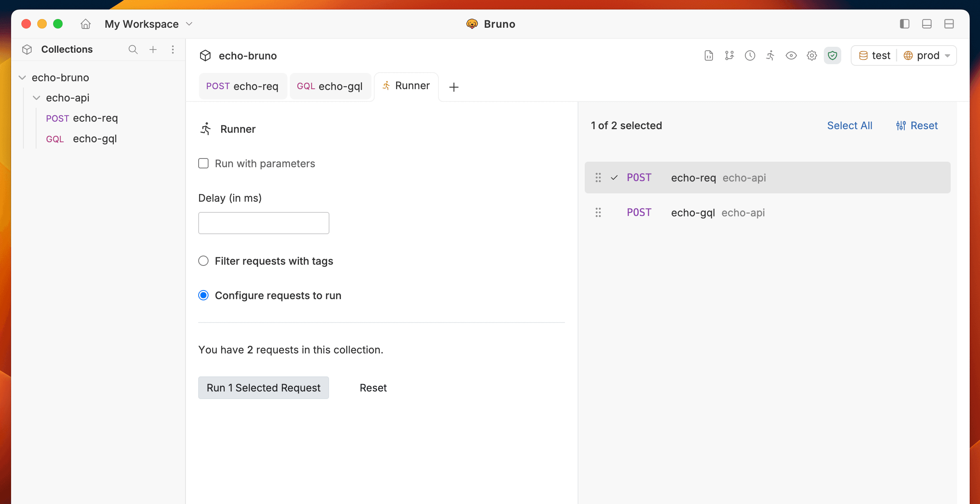Screen dimensions: 980x504
Task: Select Filter requests with tags option
Action: pos(203,261)
